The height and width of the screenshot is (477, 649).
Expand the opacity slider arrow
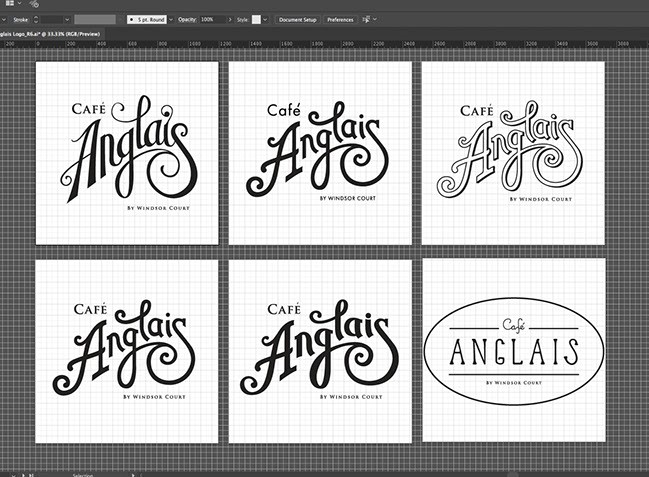230,19
